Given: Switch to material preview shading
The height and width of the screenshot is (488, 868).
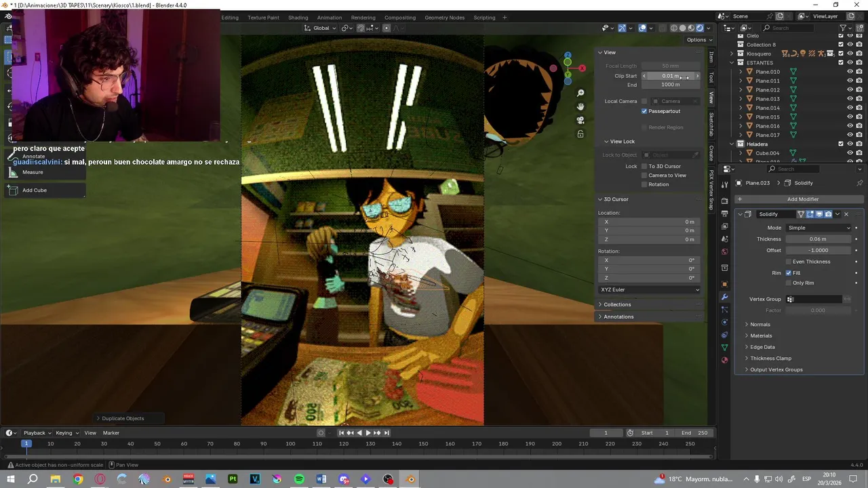Looking at the screenshot, I should click(692, 28).
